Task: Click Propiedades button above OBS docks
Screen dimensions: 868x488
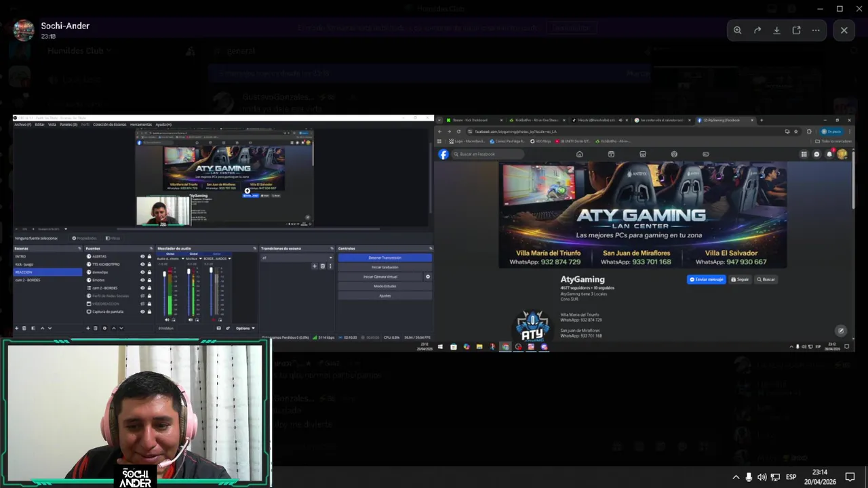Action: [85, 238]
